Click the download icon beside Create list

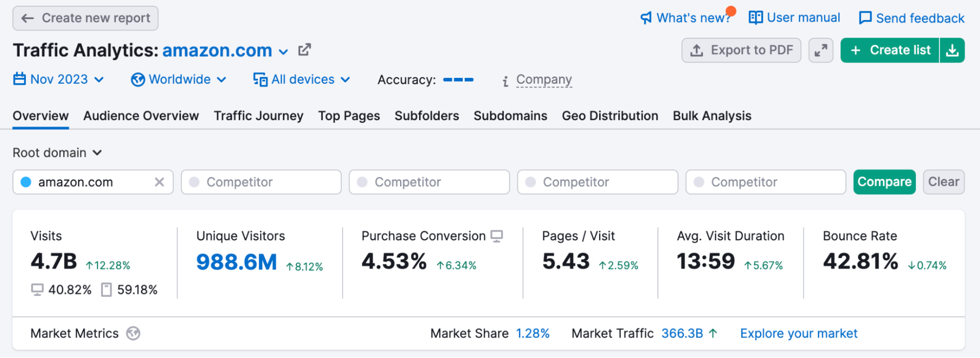[x=952, y=50]
